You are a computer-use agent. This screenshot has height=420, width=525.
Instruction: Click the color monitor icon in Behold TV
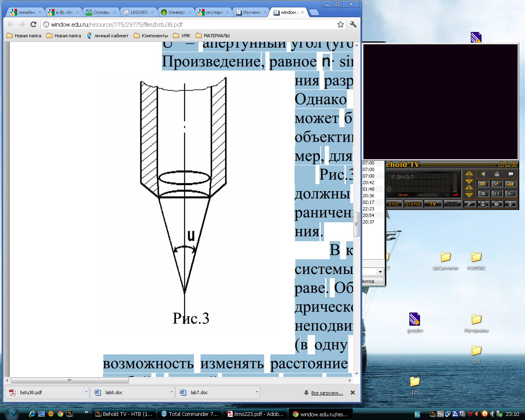pos(510,174)
